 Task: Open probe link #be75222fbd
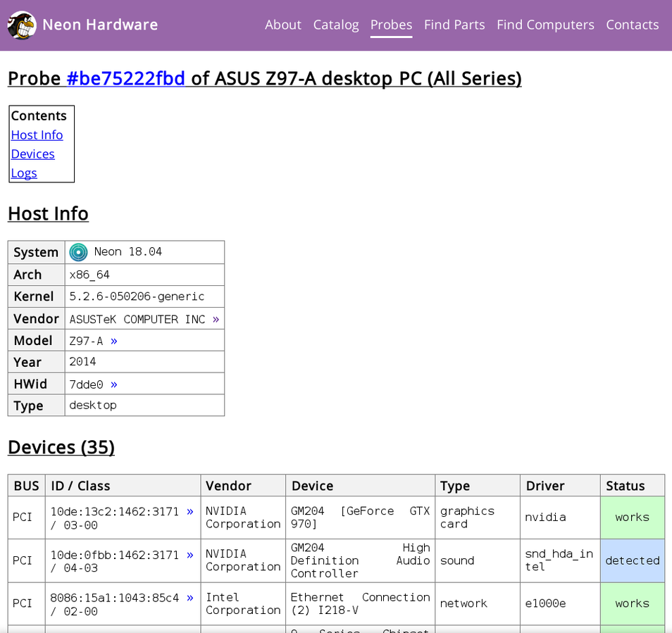(125, 78)
